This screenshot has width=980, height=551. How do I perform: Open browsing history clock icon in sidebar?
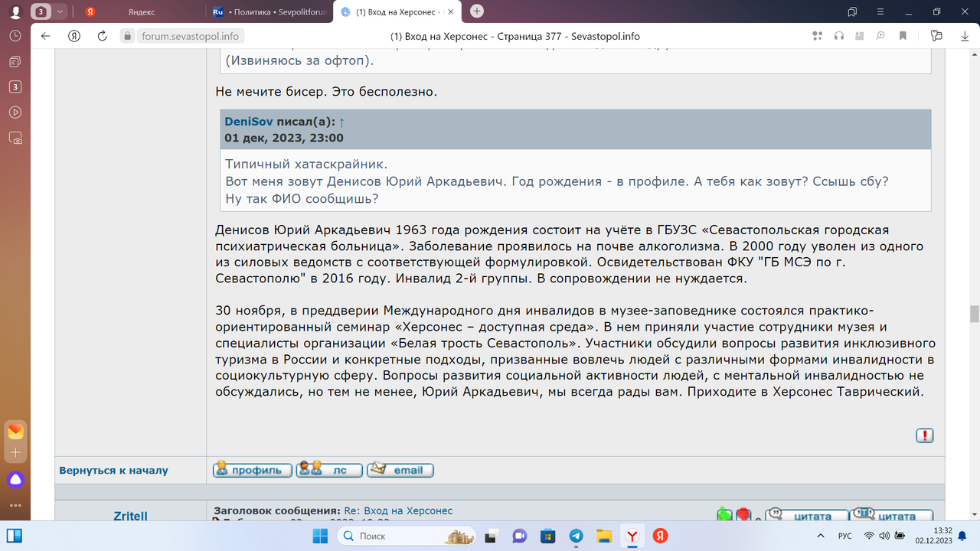point(15,36)
